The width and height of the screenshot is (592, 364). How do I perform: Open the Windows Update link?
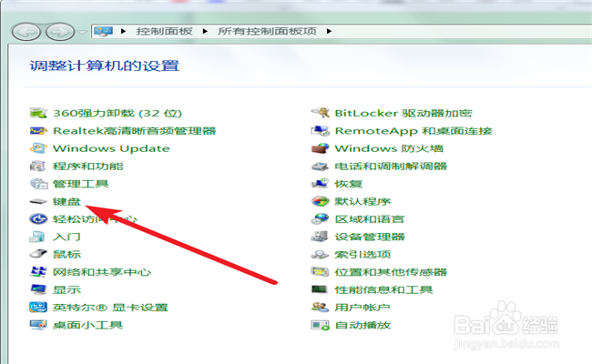(111, 148)
